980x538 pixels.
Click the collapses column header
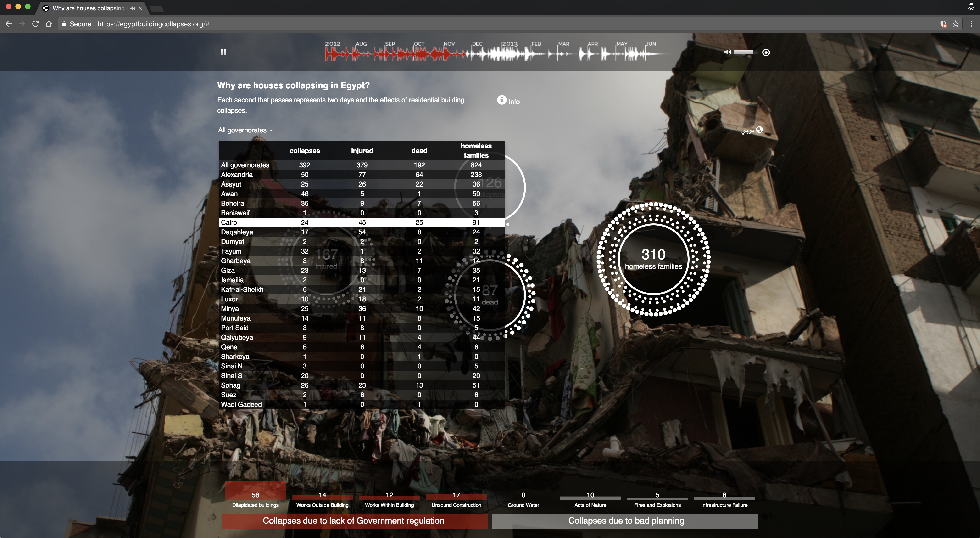(x=304, y=151)
